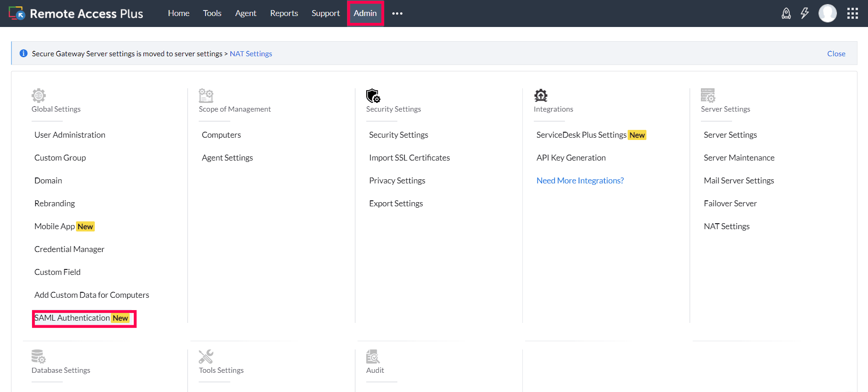Click the Audit icon
868x392 pixels.
click(373, 356)
